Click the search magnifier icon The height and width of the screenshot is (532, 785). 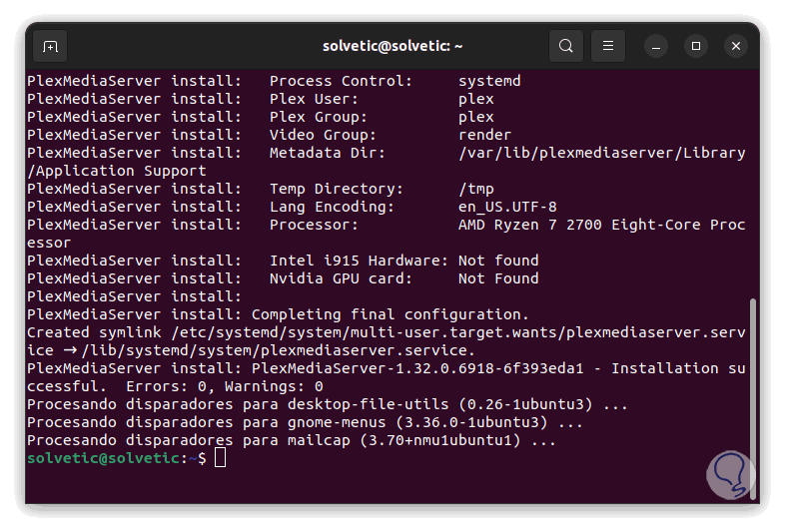click(566, 46)
